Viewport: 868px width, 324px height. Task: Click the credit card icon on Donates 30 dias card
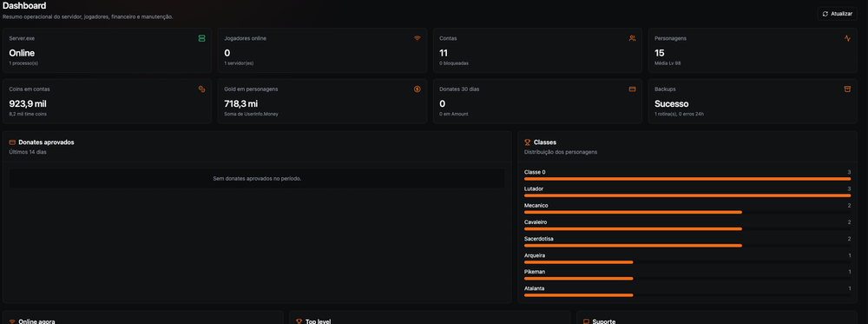coord(632,89)
